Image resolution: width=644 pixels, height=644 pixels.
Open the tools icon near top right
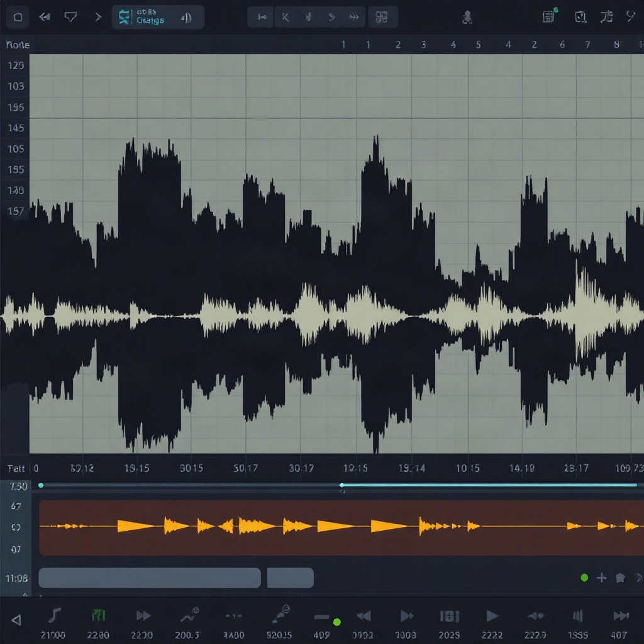(x=606, y=16)
